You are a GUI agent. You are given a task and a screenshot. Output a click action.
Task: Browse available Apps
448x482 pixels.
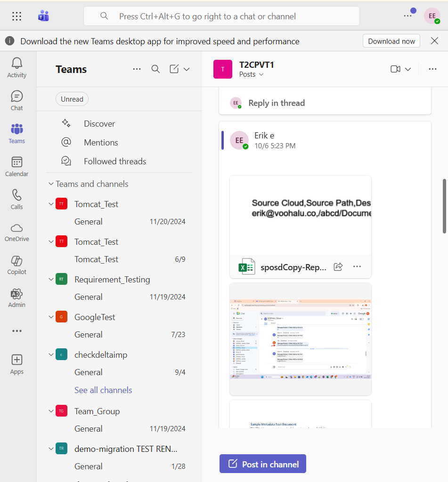pyautogui.click(x=16, y=363)
